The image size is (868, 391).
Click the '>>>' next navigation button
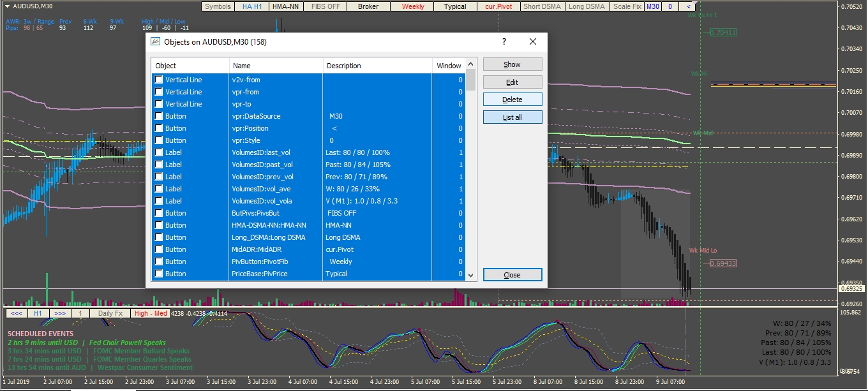pos(59,313)
